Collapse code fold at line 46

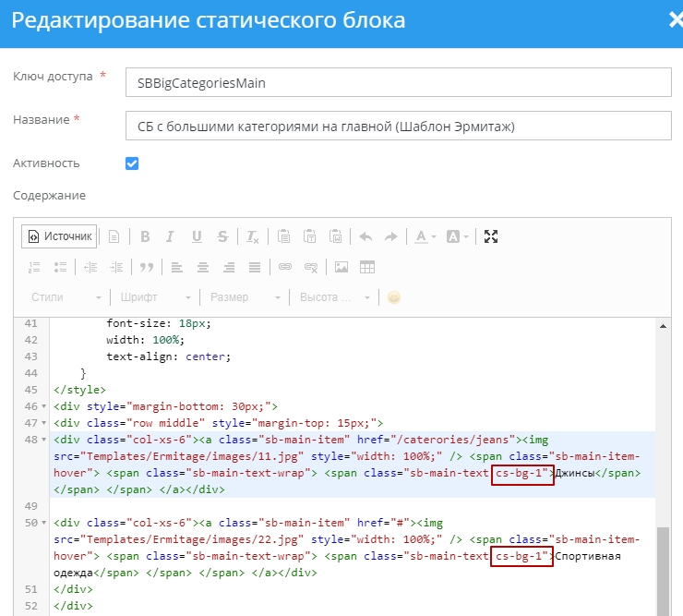click(45, 406)
